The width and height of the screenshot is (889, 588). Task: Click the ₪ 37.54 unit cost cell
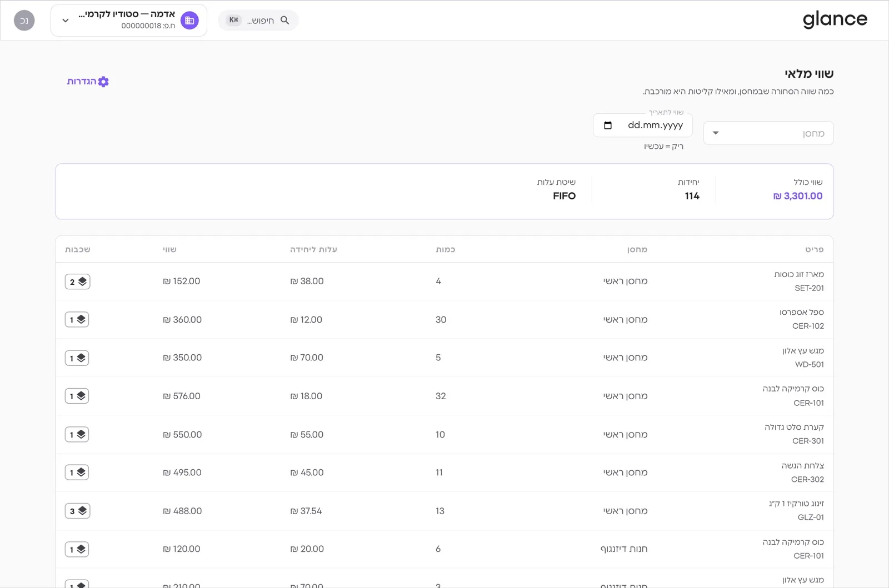(306, 511)
